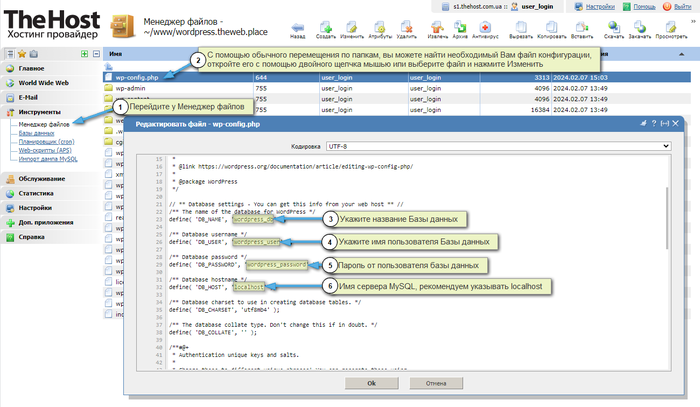The height and width of the screenshot is (407, 700).
Task: Open the Помощь link in top bar
Action: (644, 7)
